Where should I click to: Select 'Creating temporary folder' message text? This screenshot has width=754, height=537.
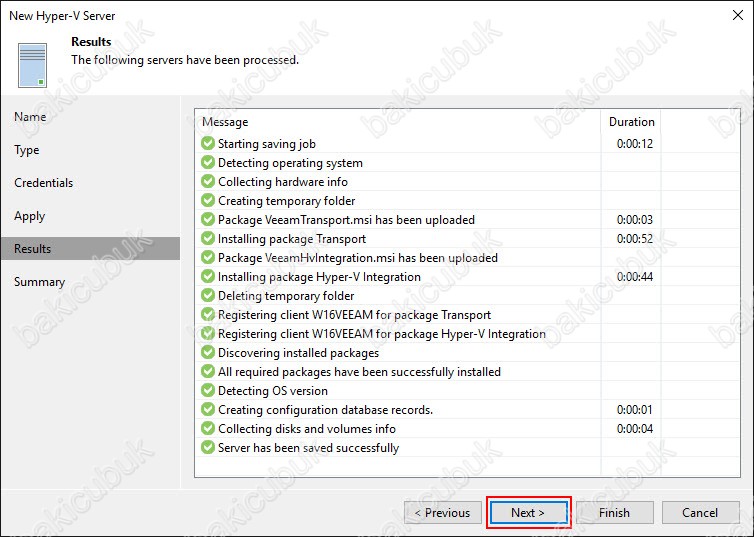pyautogui.click(x=287, y=201)
